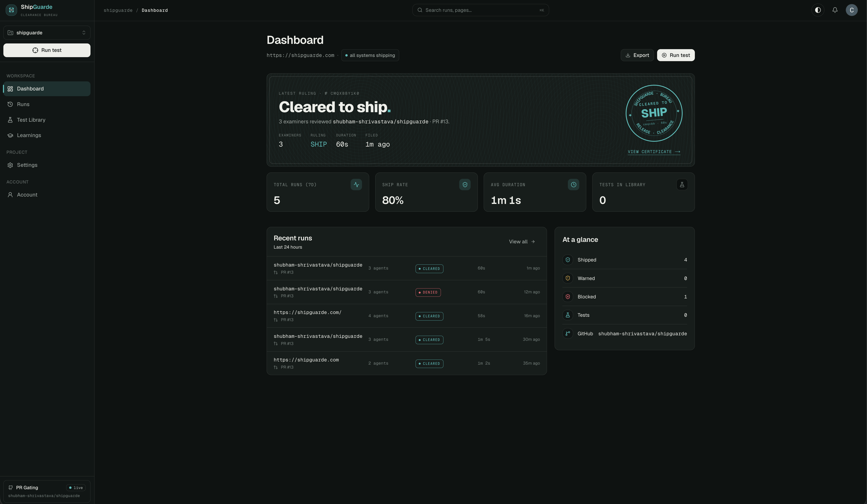Viewport: 867px width, 504px height.
Task: Click the PR Gating card
Action: coord(47,491)
